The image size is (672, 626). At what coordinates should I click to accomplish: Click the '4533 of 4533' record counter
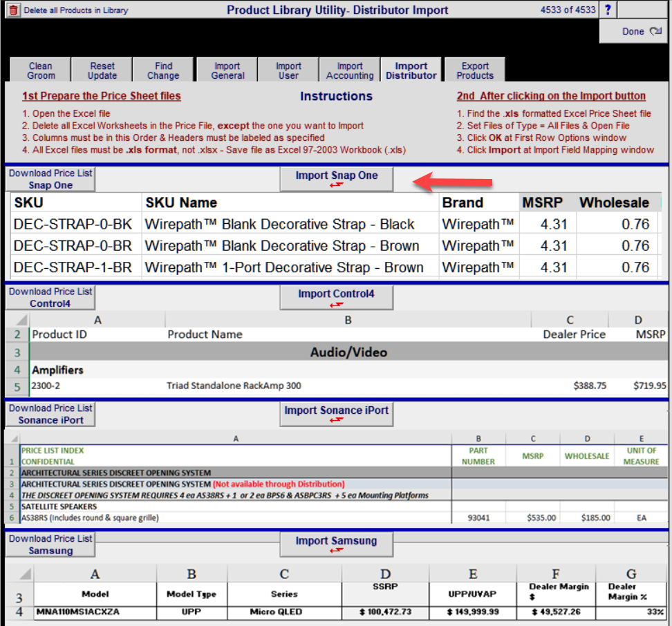point(568,10)
